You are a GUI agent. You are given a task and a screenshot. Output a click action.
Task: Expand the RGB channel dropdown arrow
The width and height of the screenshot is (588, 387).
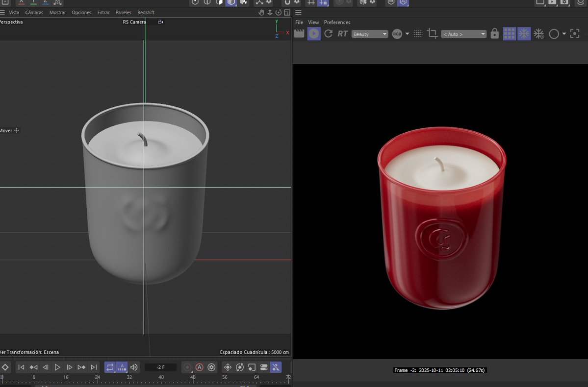[407, 34]
